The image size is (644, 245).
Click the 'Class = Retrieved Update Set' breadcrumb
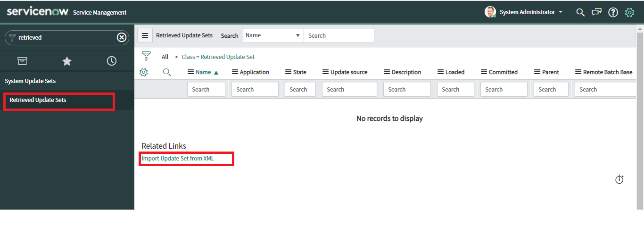(218, 57)
